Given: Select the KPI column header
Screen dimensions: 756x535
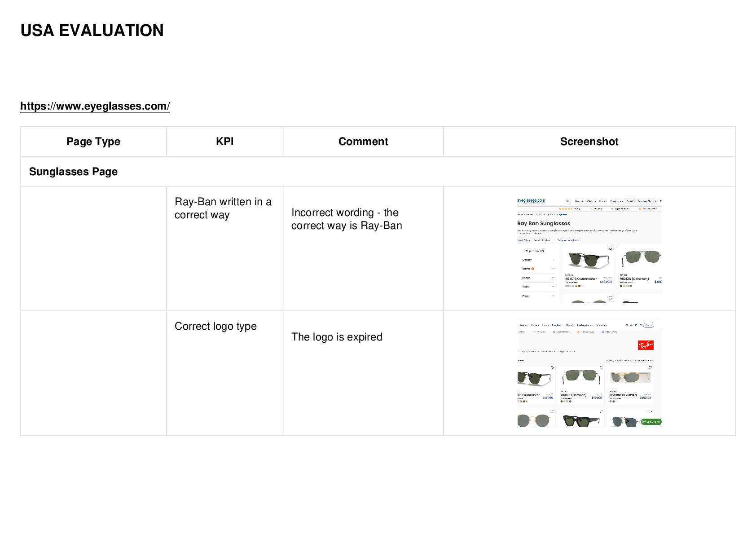Looking at the screenshot, I should [224, 141].
